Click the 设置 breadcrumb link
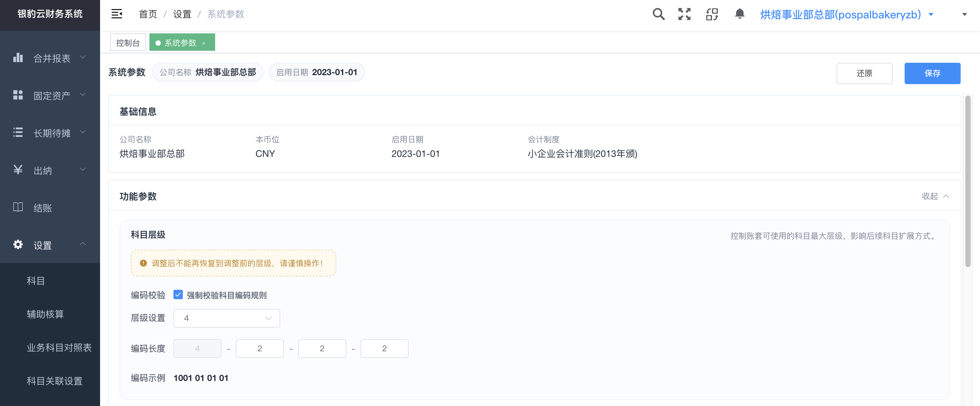The height and width of the screenshot is (406, 980). tap(182, 14)
